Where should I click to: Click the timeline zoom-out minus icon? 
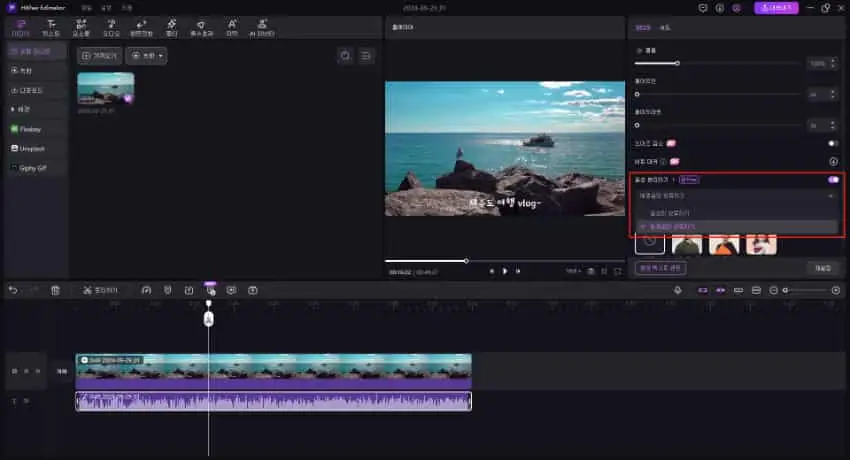(774, 290)
